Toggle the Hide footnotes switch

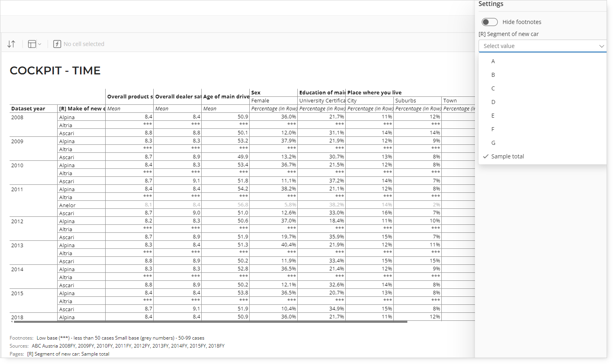(490, 22)
